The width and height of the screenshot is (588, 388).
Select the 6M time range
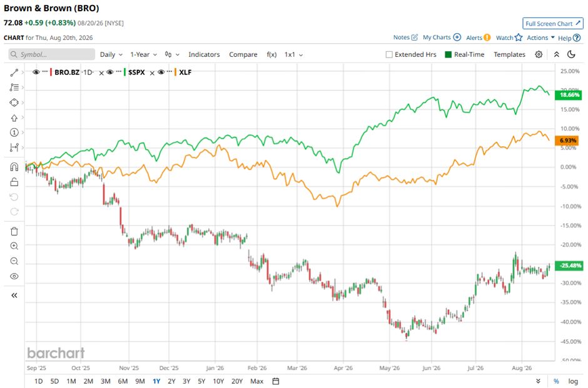pyautogui.click(x=123, y=381)
